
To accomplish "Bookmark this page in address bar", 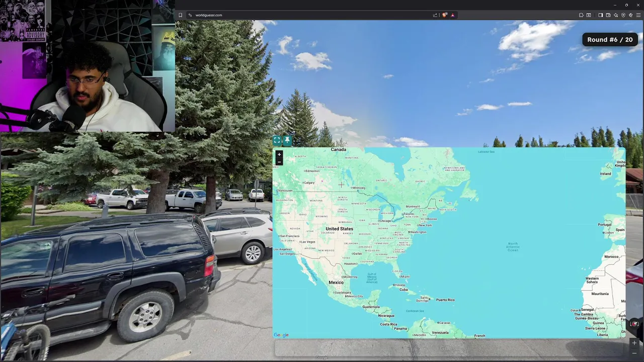I will [x=180, y=15].
